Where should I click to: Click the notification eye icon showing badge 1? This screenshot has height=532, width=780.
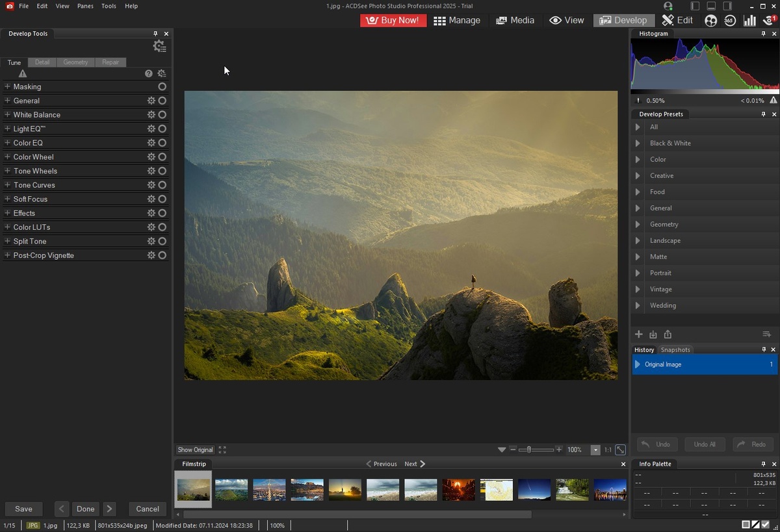(x=768, y=20)
